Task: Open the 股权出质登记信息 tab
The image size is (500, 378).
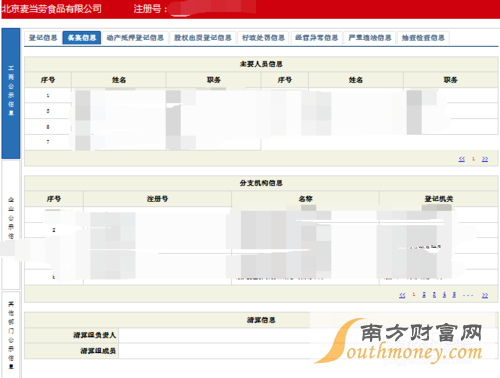Action: (203, 38)
